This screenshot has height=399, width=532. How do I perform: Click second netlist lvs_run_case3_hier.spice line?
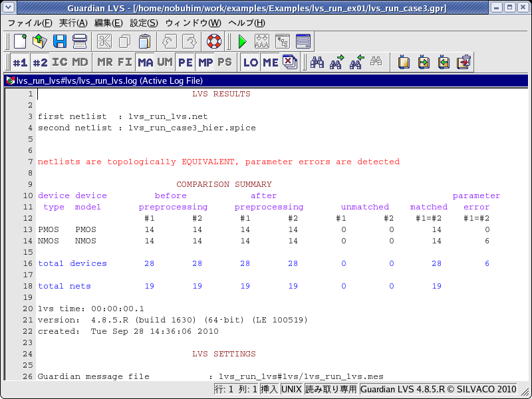point(146,128)
